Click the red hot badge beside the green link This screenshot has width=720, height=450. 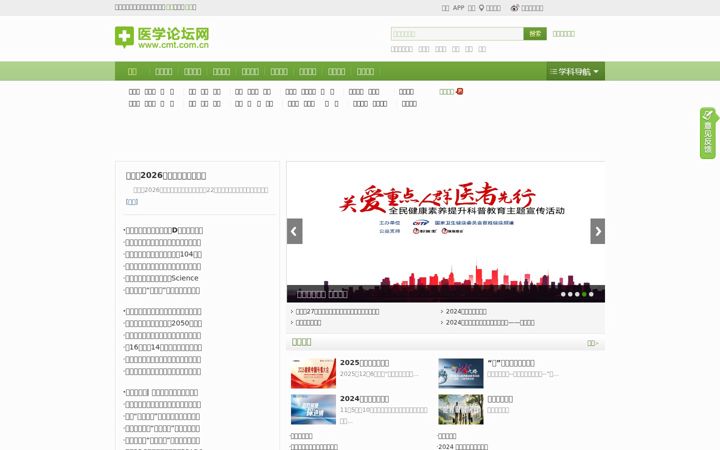tap(460, 91)
